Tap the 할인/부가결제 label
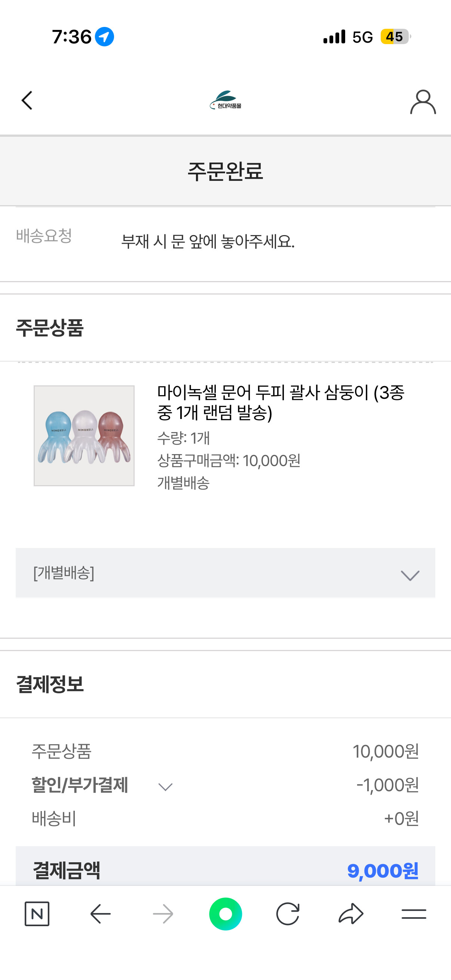This screenshot has width=451, height=980. tap(80, 785)
